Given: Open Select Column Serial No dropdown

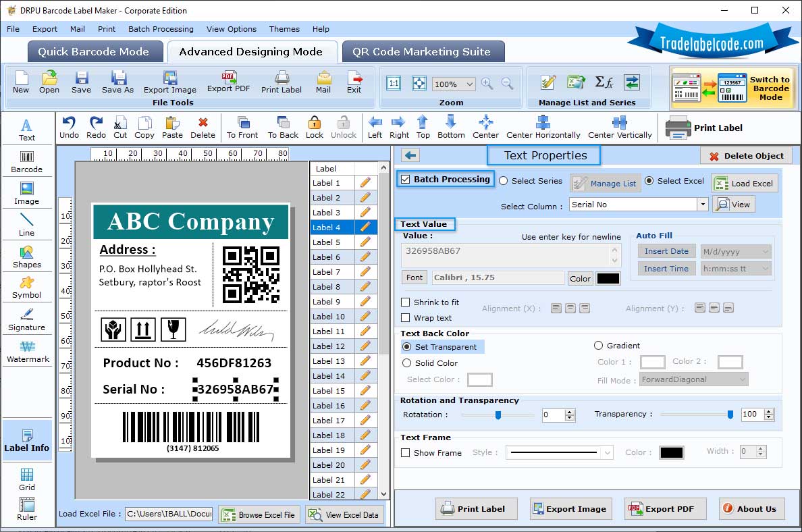Looking at the screenshot, I should click(703, 204).
